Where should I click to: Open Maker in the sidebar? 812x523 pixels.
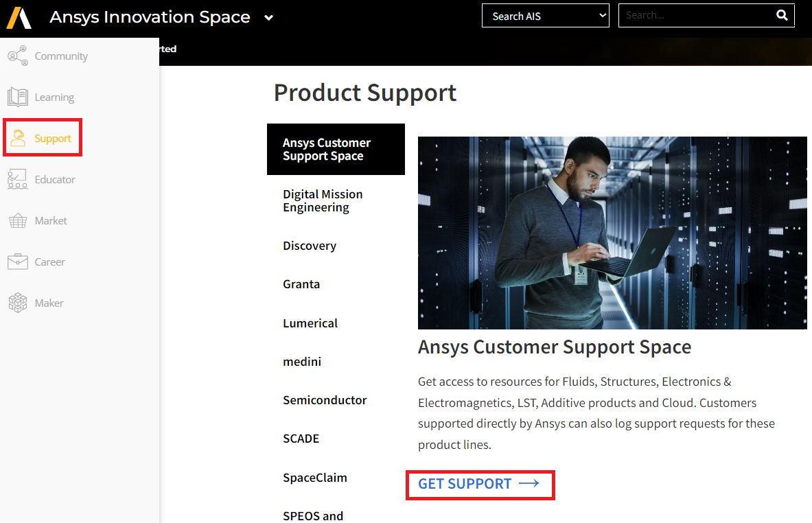point(49,303)
